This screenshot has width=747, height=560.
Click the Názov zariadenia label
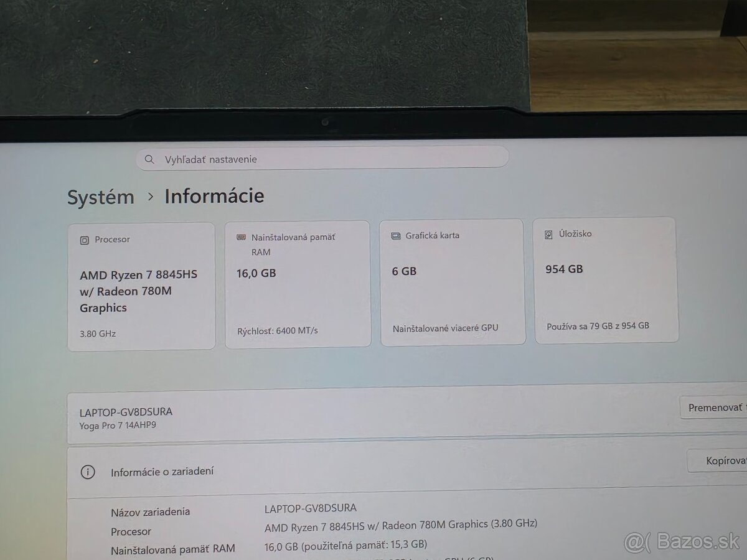(151, 512)
